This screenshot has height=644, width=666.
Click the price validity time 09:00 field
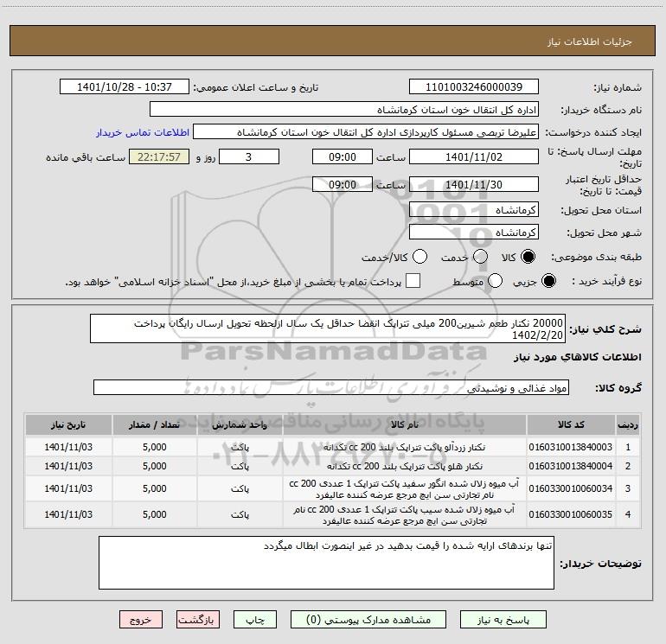tap(343, 184)
